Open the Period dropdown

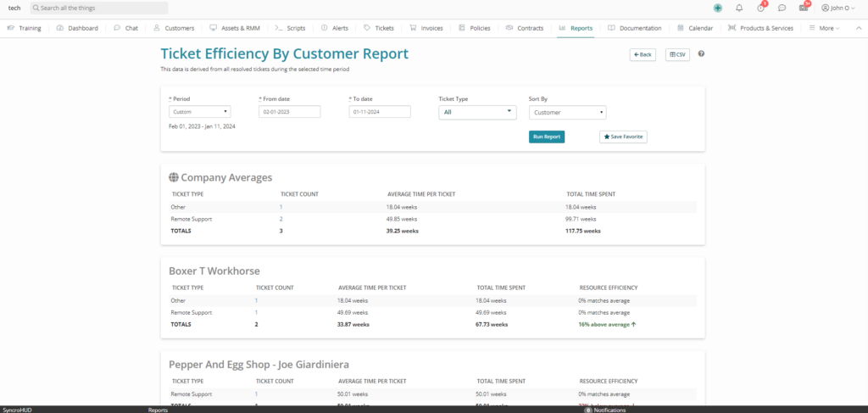[x=199, y=112]
